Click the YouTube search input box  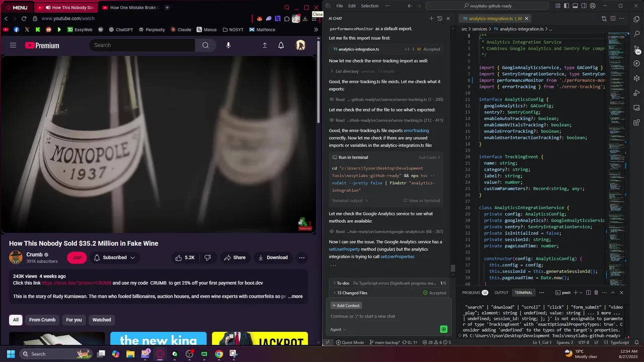142,45
